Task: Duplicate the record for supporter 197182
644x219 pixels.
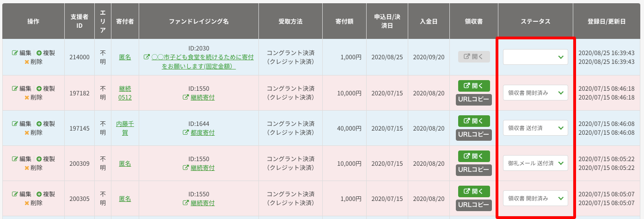Action: click(45, 88)
